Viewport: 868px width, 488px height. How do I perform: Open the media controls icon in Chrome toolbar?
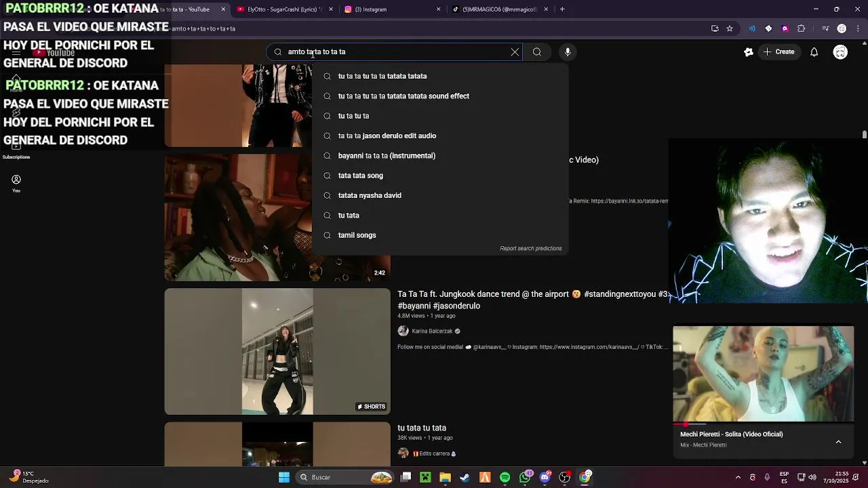click(x=825, y=28)
